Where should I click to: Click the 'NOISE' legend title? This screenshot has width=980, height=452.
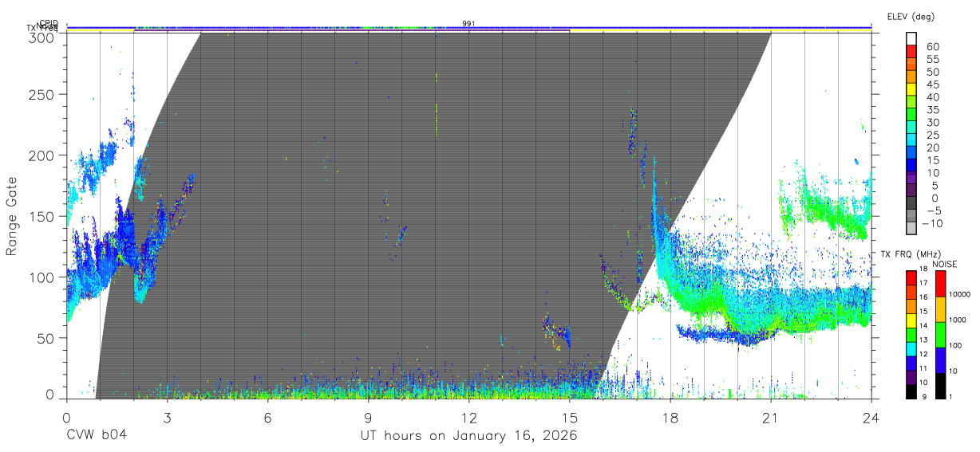944,264
